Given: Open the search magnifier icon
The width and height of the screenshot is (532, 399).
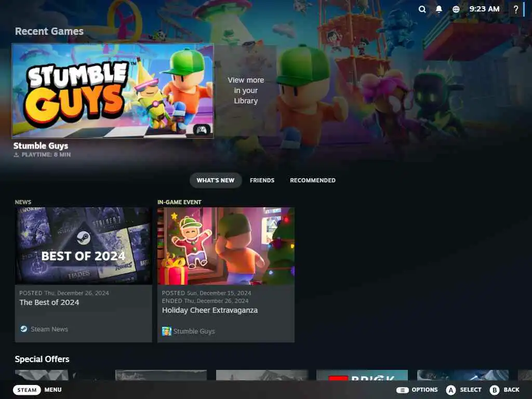Looking at the screenshot, I should [x=422, y=9].
